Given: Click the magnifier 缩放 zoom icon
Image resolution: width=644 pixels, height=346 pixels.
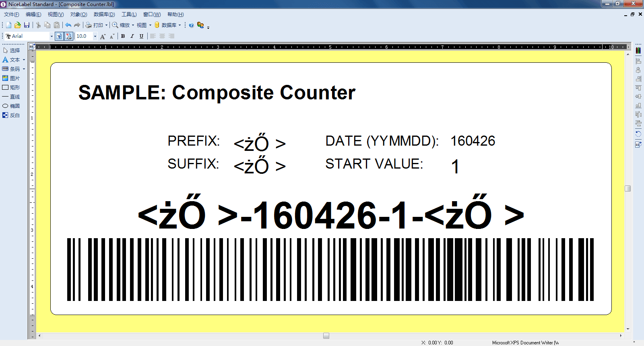Looking at the screenshot, I should pos(115,25).
